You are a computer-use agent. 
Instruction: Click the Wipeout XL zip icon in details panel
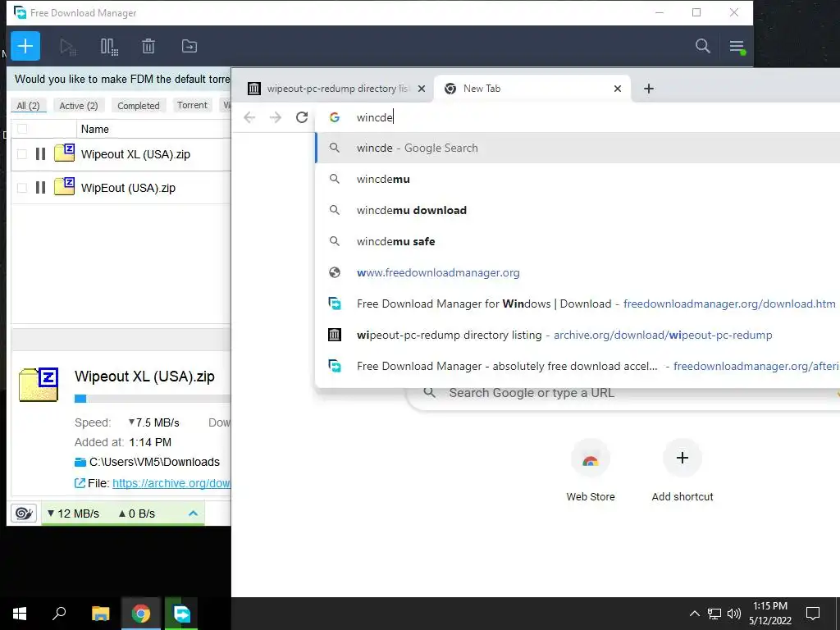click(x=38, y=385)
